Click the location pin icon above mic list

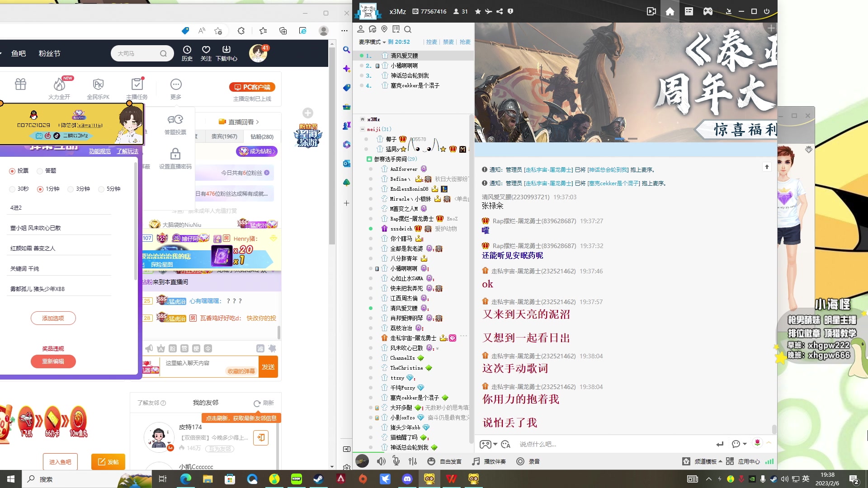point(384,29)
